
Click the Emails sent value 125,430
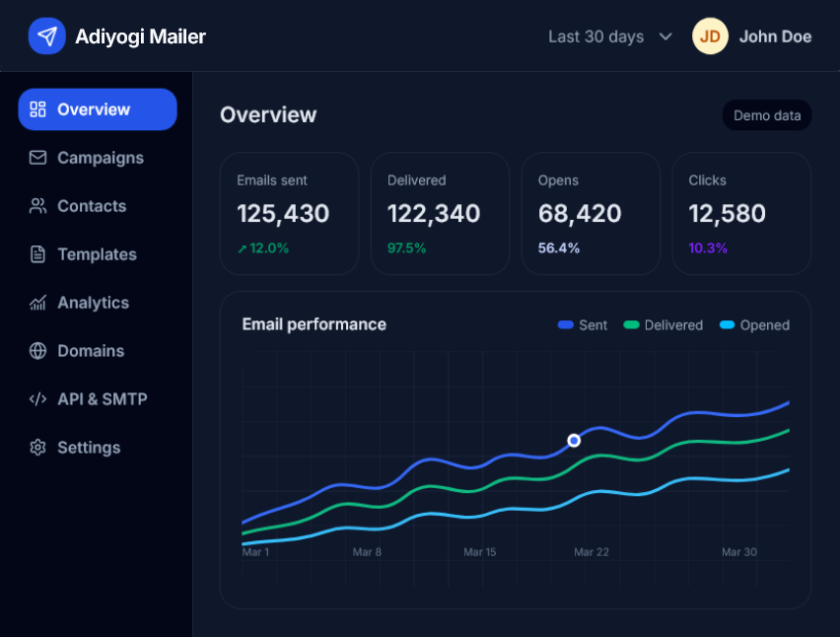[283, 213]
